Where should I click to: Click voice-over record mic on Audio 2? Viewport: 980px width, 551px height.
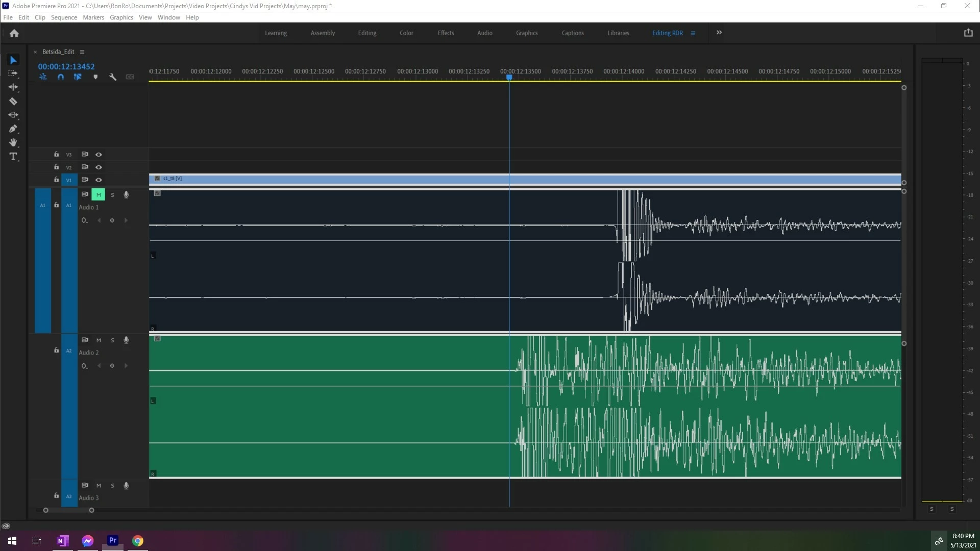pos(126,340)
